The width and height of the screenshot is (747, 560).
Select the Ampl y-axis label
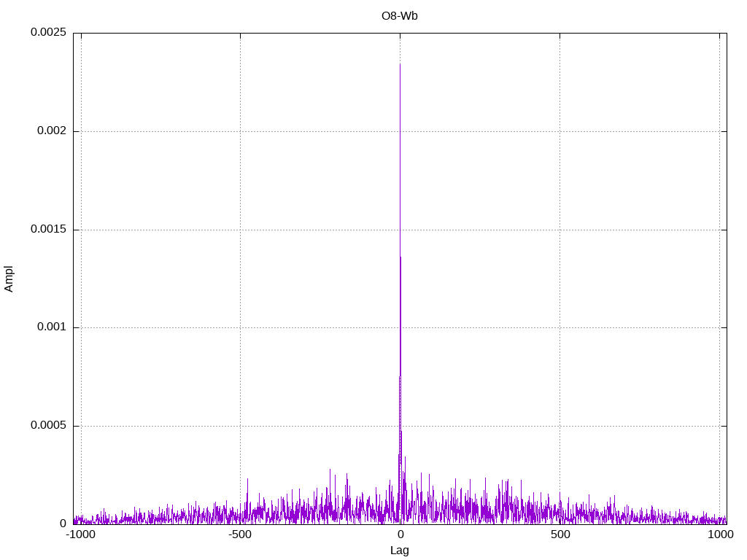(9, 279)
